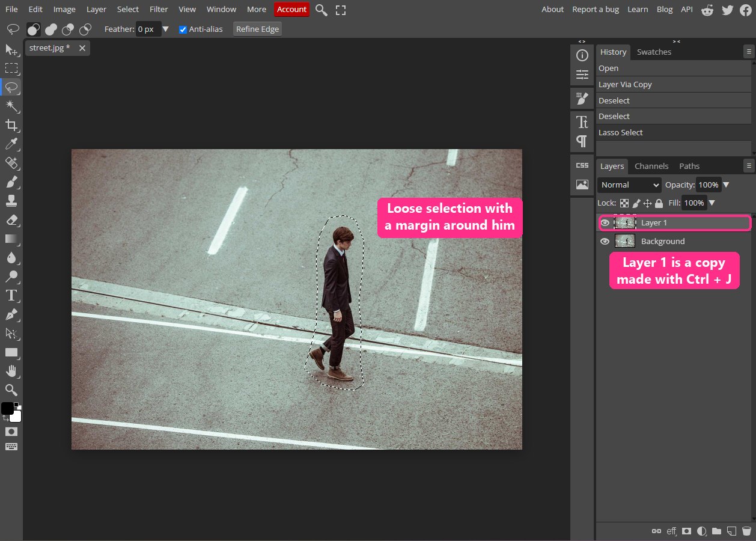
Task: Toggle Quick Mask mode
Action: click(11, 432)
